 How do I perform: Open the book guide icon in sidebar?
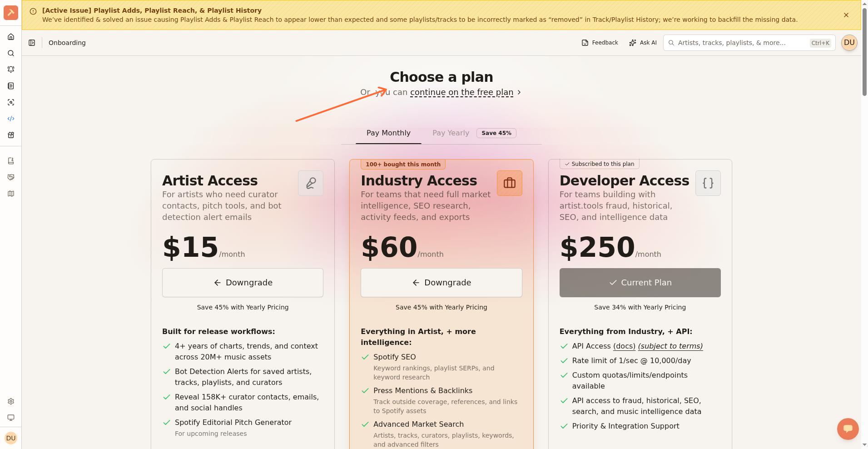[11, 161]
